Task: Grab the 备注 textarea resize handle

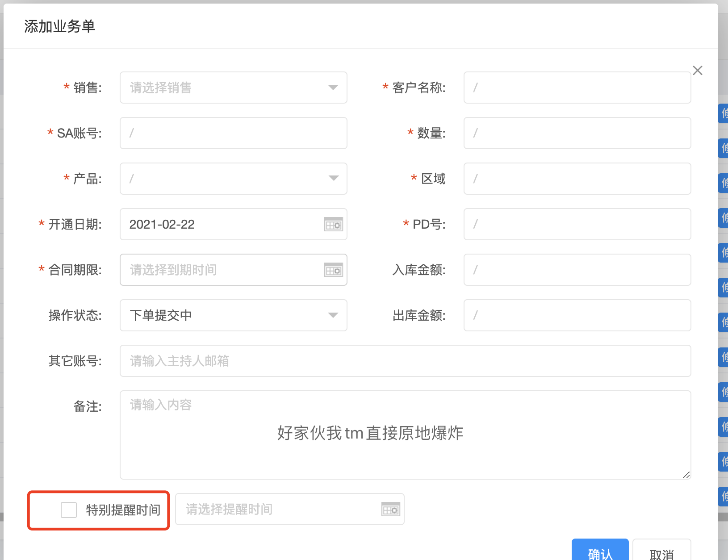Action: (686, 475)
